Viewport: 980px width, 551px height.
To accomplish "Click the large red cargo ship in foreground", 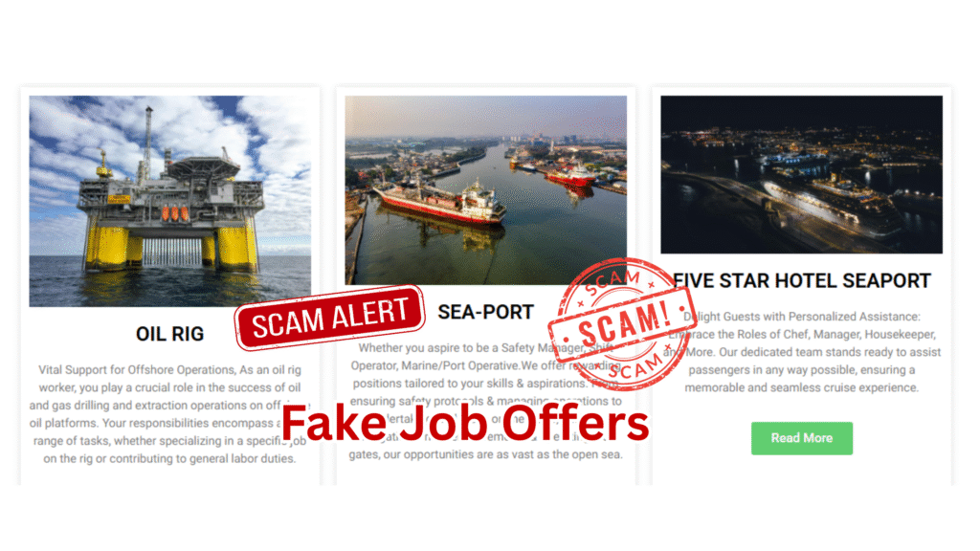I will point(440,203).
